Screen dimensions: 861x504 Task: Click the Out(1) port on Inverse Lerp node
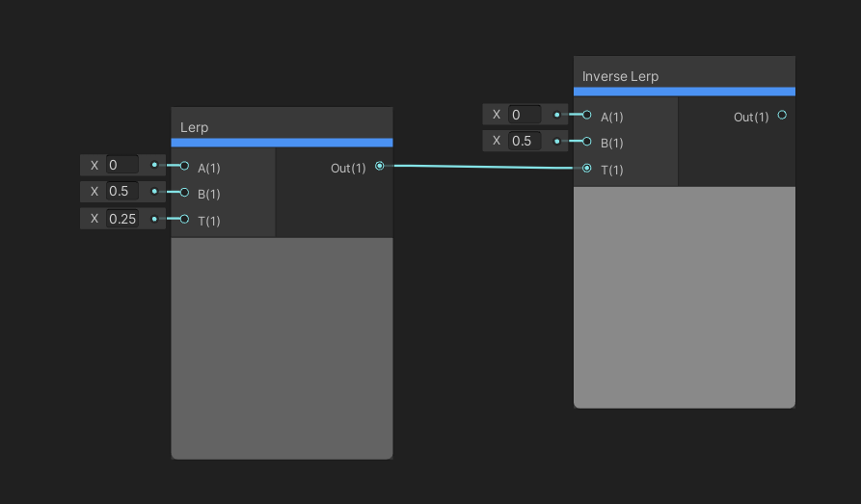point(782,115)
